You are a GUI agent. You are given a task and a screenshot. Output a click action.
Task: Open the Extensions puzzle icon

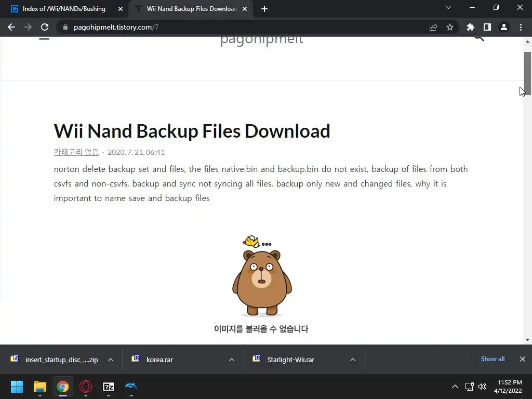click(x=471, y=27)
